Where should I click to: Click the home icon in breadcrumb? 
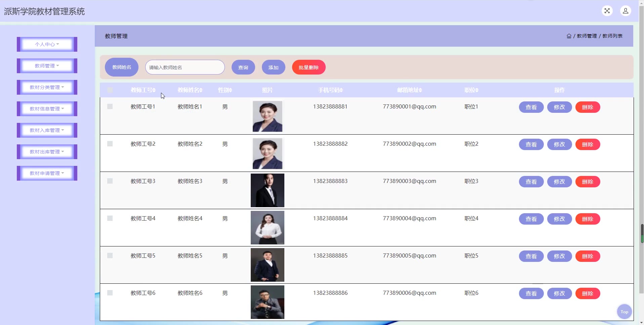(569, 36)
